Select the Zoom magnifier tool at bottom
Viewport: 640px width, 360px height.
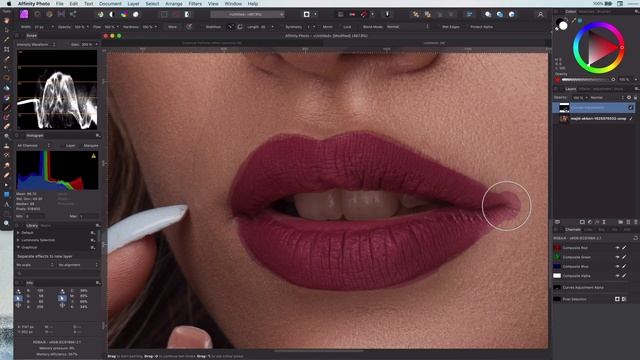[7, 223]
